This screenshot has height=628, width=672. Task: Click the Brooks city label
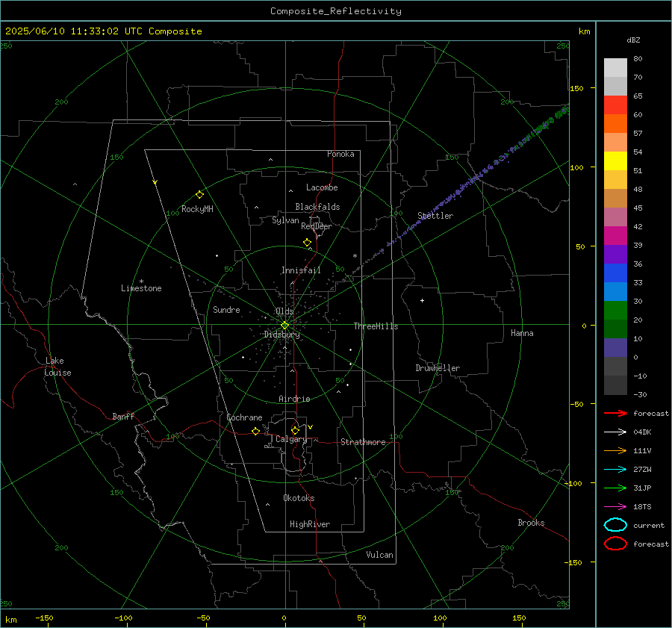click(531, 523)
